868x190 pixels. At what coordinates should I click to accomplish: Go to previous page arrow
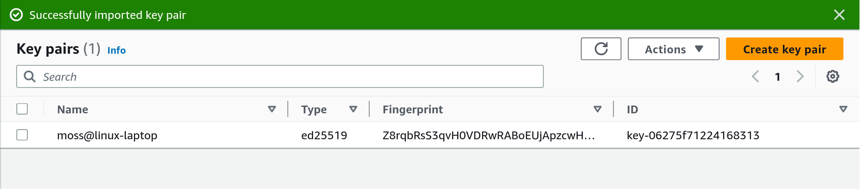(756, 77)
